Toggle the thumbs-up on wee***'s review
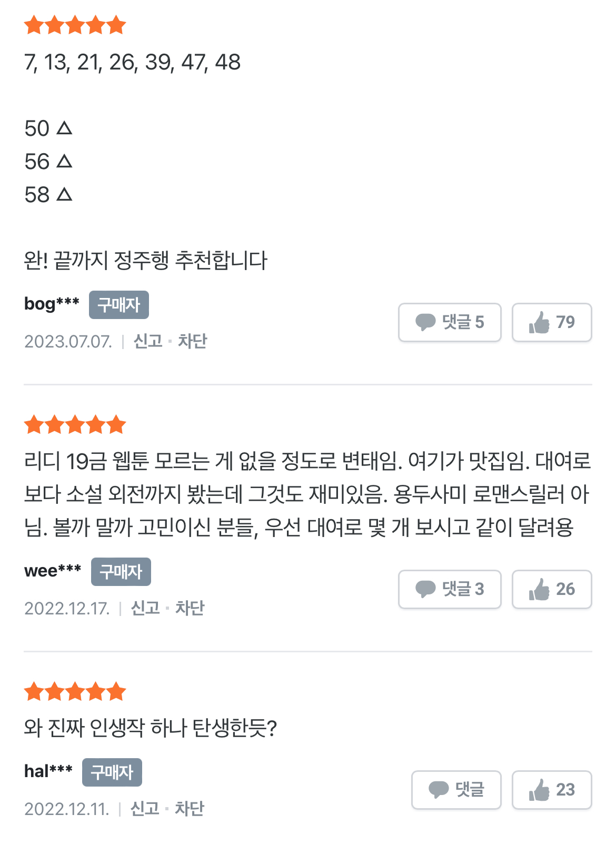 [551, 589]
